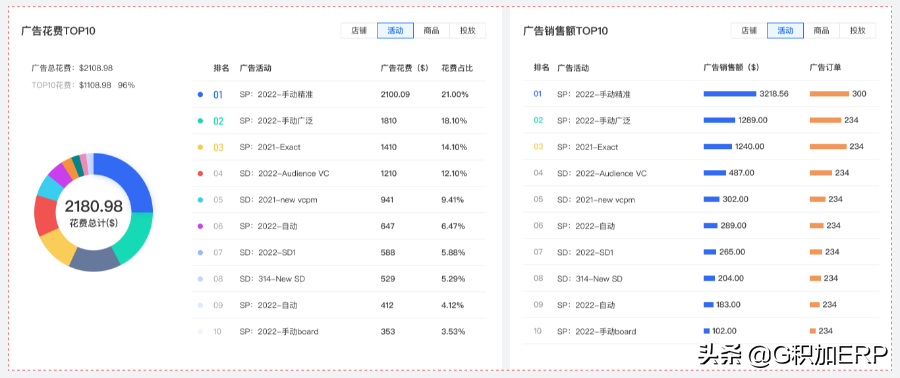Click the 3.53% spend share value
The image size is (900, 378).
tap(452, 332)
